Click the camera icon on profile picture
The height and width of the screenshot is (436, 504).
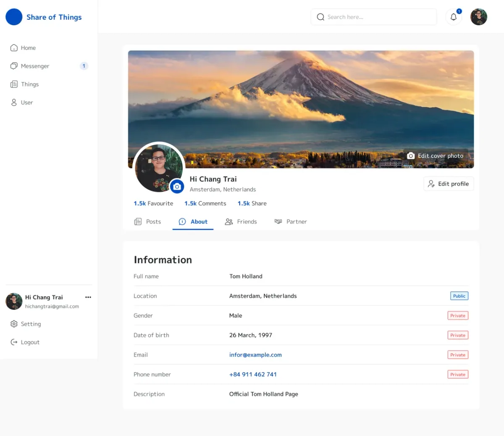[x=177, y=186]
